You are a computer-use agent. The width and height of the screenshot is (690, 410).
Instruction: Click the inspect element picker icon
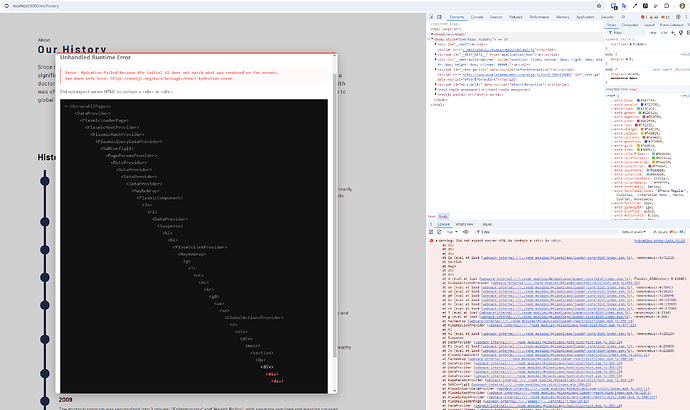click(432, 17)
